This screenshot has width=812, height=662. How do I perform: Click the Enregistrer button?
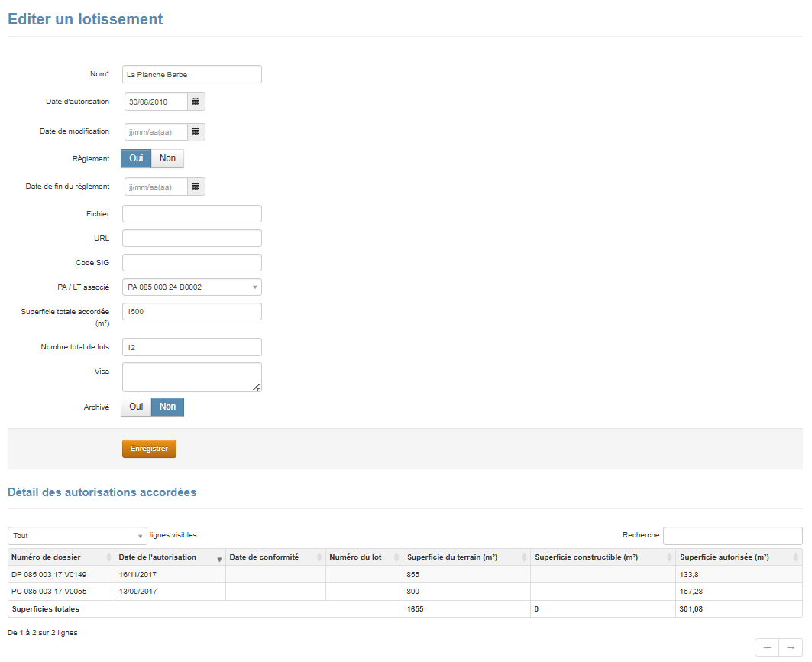pyautogui.click(x=149, y=449)
